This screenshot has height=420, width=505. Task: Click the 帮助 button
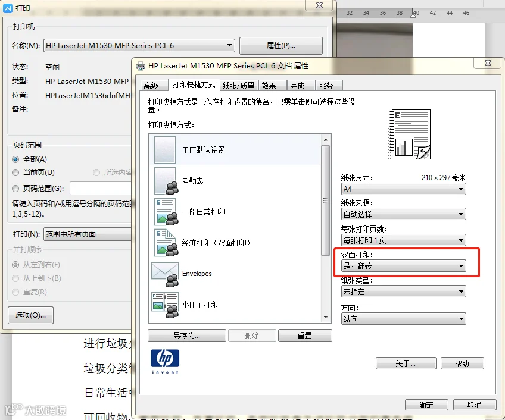tap(462, 363)
